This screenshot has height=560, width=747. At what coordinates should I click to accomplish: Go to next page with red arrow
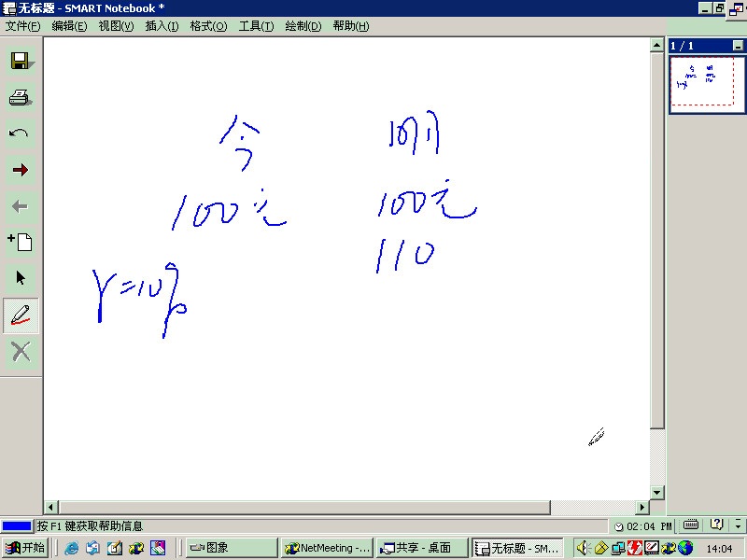point(20,170)
